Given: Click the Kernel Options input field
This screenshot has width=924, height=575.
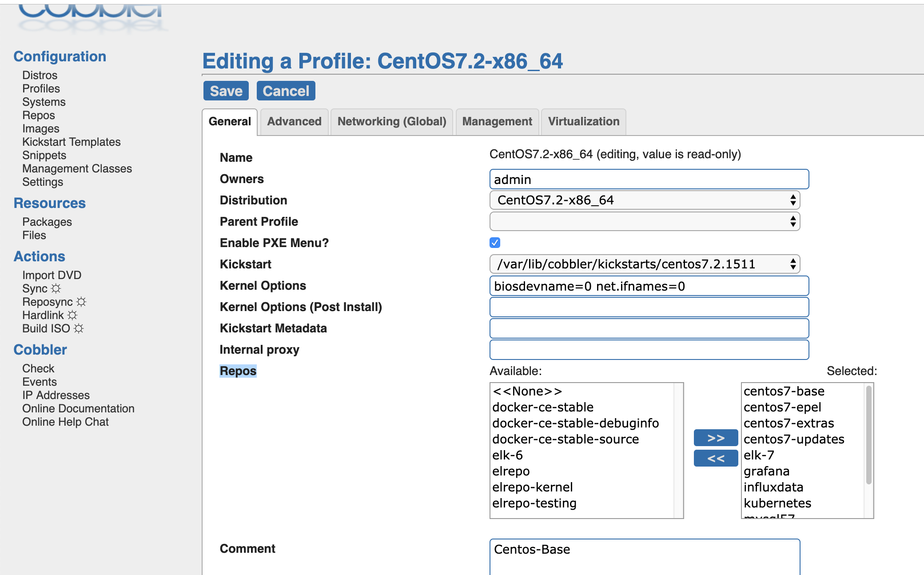Looking at the screenshot, I should click(649, 286).
